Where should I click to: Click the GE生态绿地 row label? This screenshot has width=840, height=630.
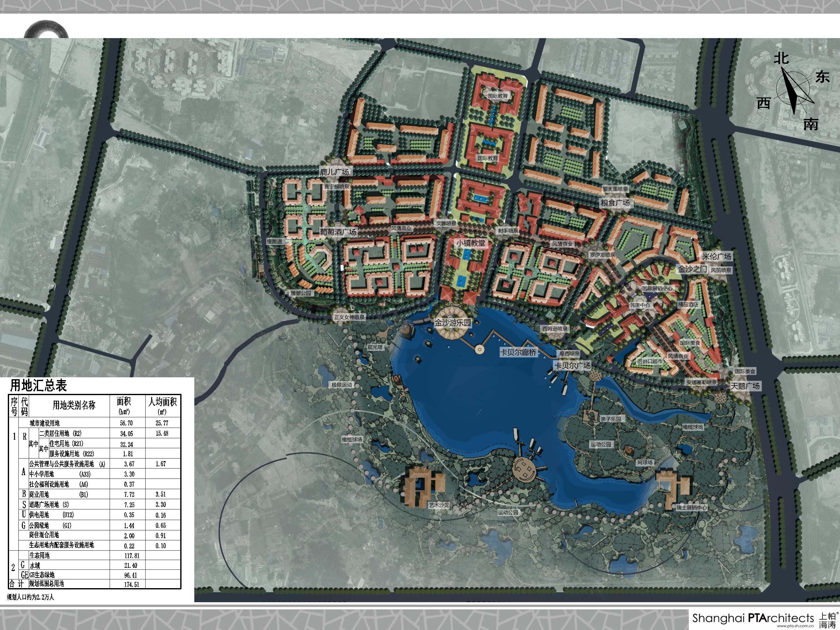pyautogui.click(x=42, y=575)
